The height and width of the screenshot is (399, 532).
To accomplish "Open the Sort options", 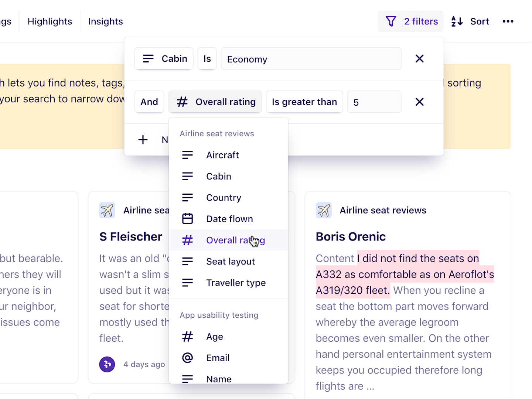I will click(470, 21).
